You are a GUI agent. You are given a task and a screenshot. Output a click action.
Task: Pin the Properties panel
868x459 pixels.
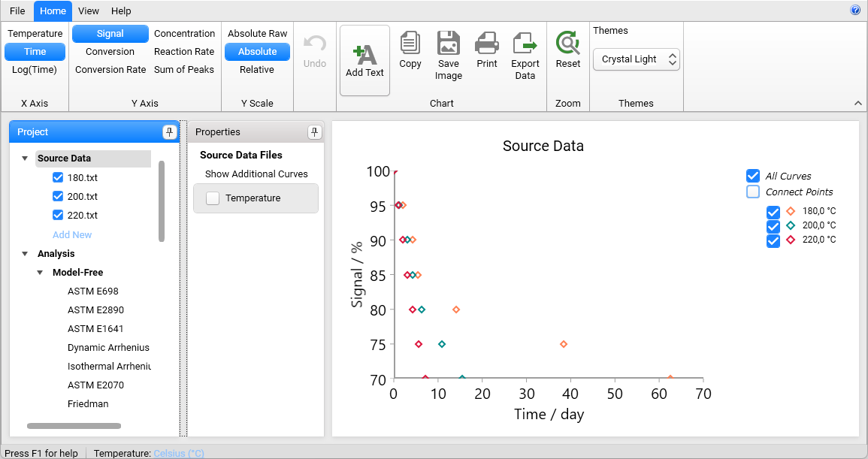coord(314,132)
